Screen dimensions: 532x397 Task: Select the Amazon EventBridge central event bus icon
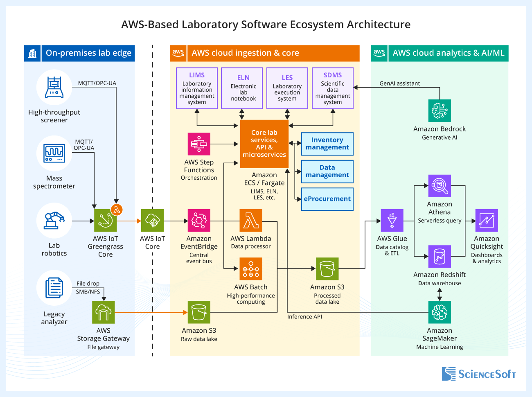199,220
